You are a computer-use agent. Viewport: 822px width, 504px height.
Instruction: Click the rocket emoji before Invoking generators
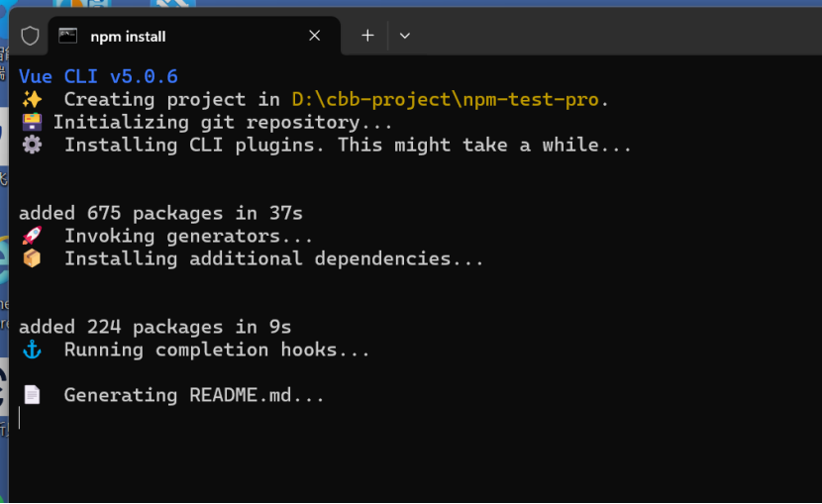32,237
